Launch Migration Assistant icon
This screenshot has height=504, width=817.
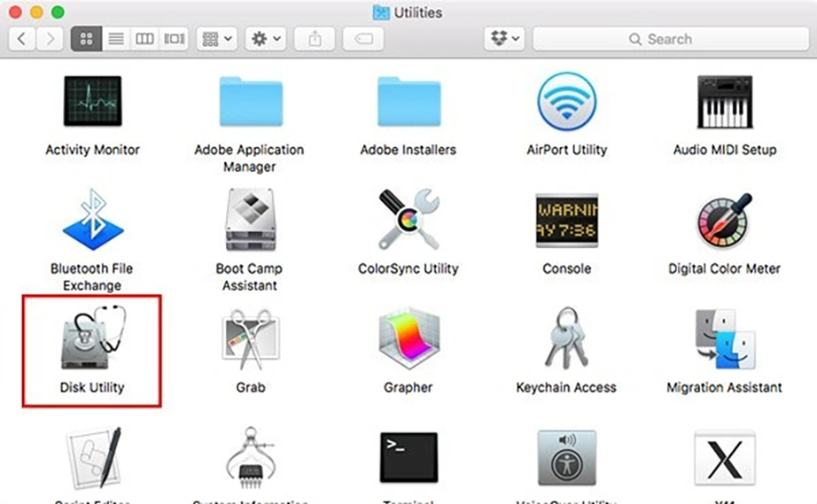coord(726,339)
